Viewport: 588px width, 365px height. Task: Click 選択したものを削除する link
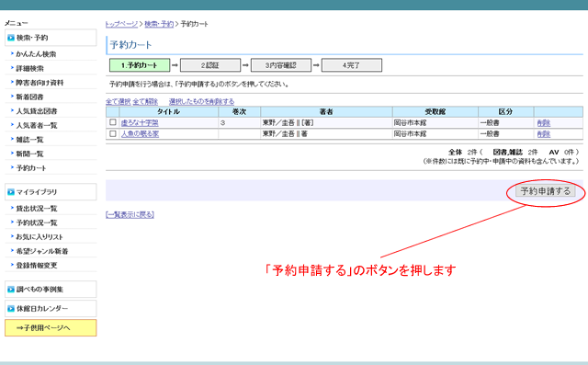tap(202, 102)
